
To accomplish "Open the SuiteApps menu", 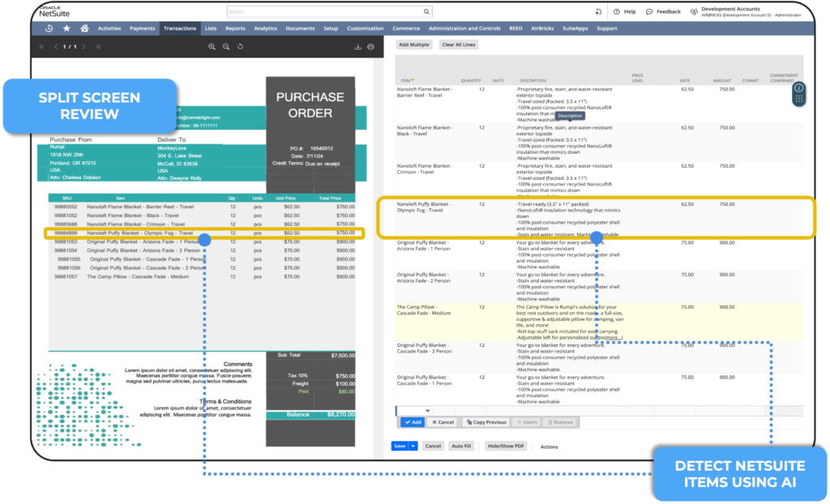I will click(575, 28).
